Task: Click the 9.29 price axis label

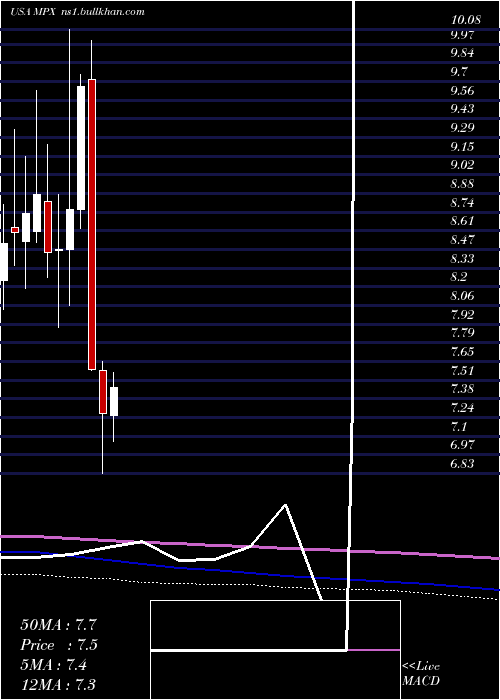Action: click(462, 128)
